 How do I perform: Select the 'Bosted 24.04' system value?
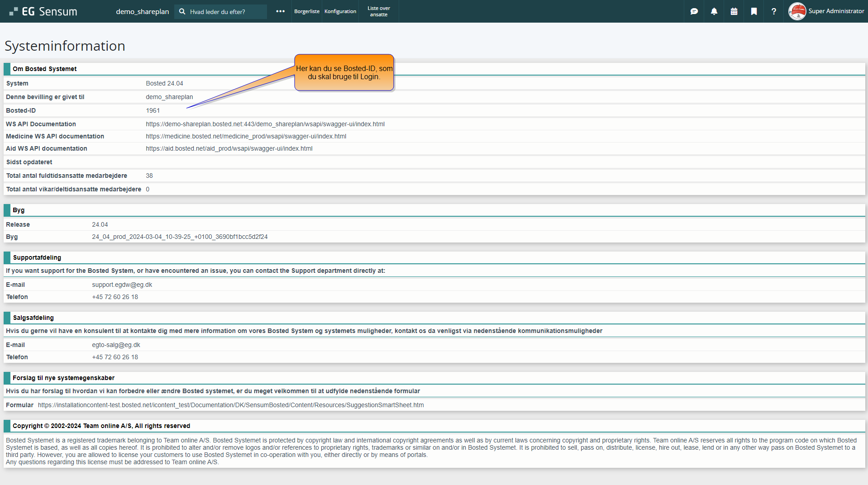(x=164, y=83)
